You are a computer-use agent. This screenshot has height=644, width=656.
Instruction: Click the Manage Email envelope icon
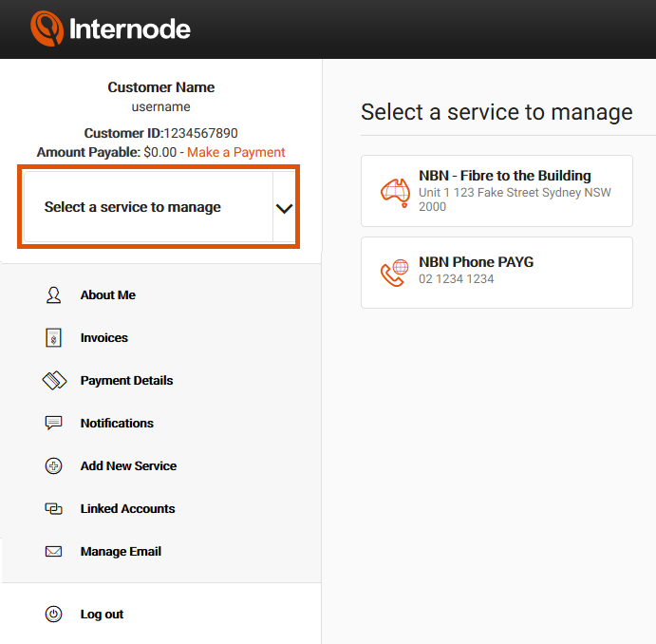(53, 552)
